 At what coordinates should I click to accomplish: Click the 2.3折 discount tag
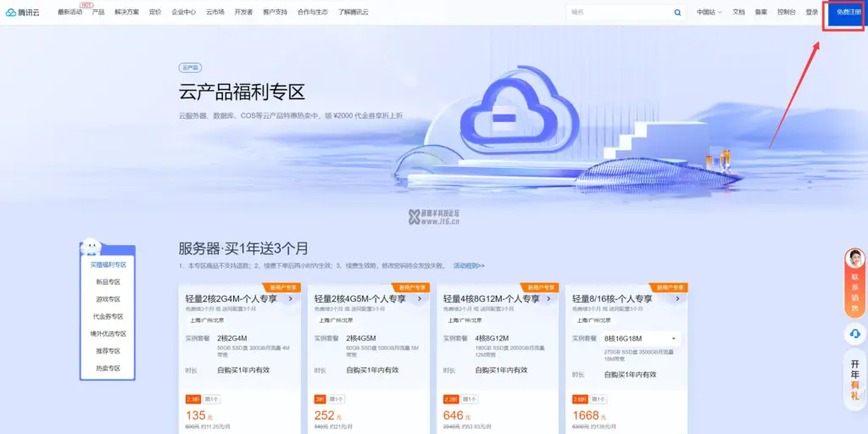(x=193, y=399)
